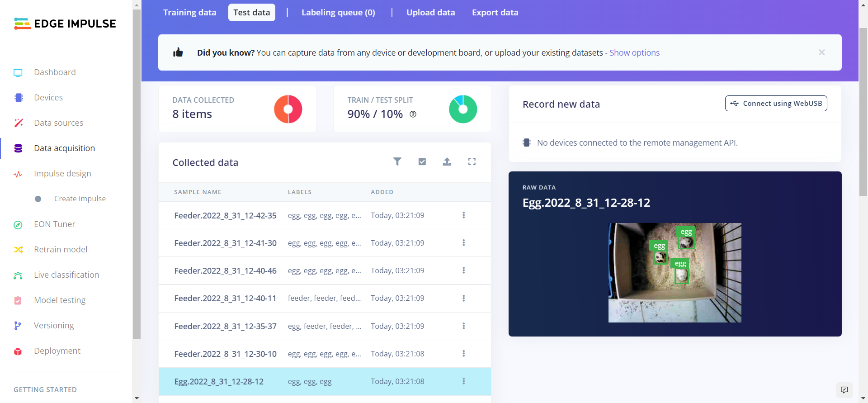Click Connect using WebUSB button

pos(776,104)
